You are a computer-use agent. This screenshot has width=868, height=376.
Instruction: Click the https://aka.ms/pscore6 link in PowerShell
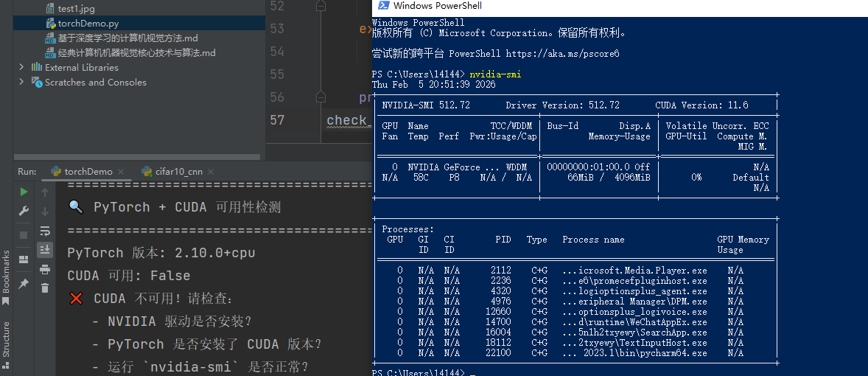point(562,54)
